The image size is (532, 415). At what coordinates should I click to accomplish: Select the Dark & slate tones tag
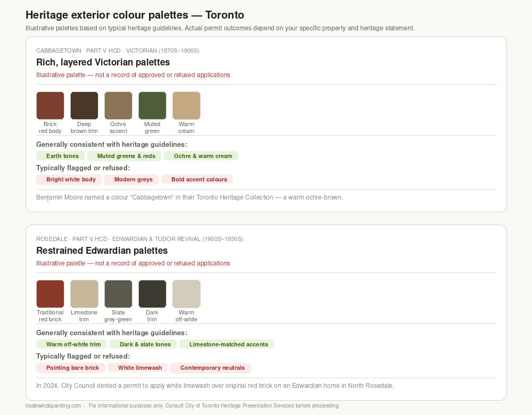pos(143,344)
